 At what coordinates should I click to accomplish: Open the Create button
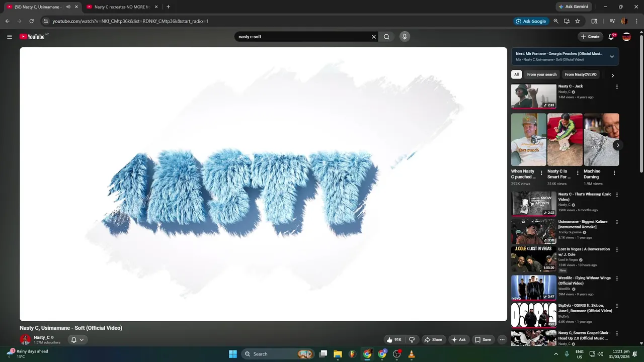590,37
